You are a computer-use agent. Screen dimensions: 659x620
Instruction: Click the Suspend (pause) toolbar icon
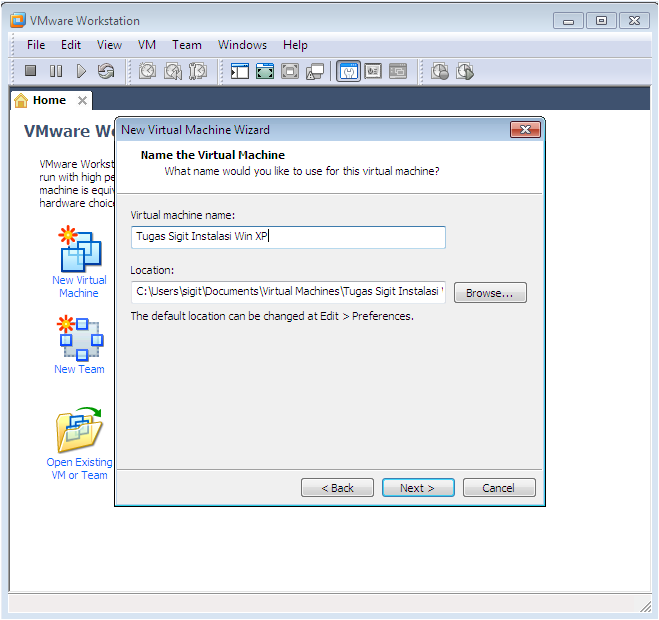tap(55, 71)
